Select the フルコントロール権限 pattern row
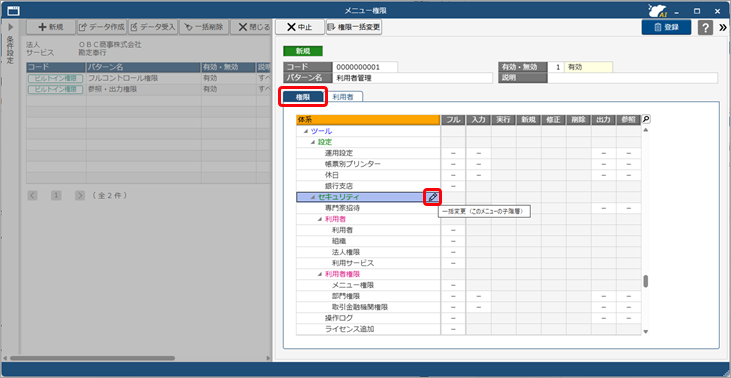 [x=148, y=78]
